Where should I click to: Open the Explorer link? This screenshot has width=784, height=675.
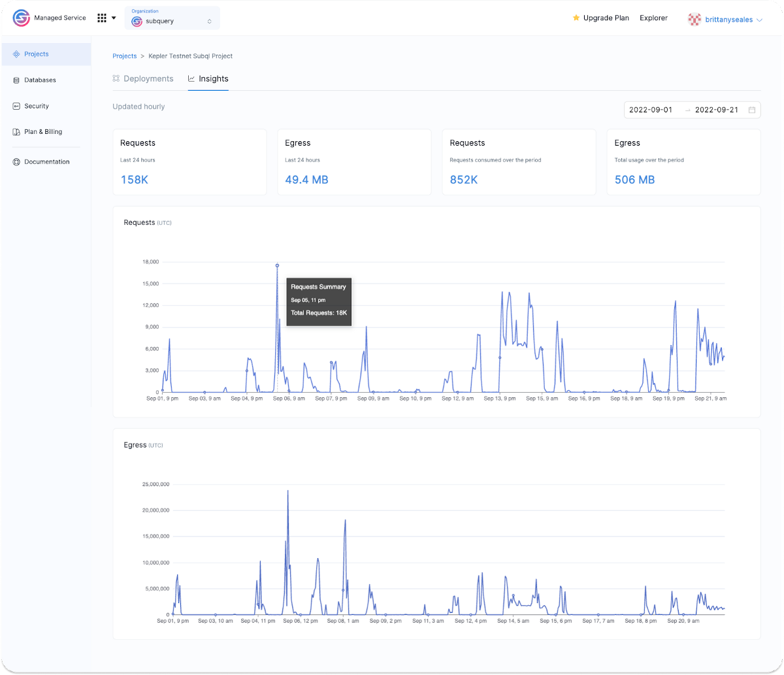[x=653, y=18]
